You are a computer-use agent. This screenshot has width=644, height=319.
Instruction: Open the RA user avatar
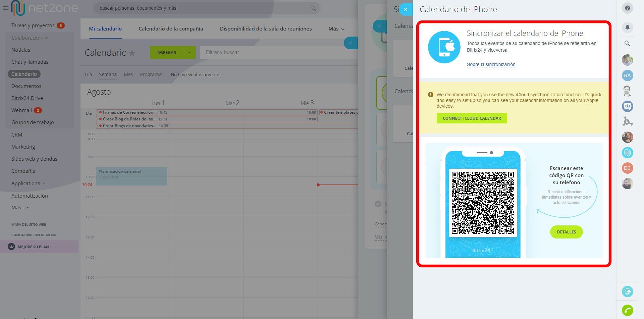627,75
